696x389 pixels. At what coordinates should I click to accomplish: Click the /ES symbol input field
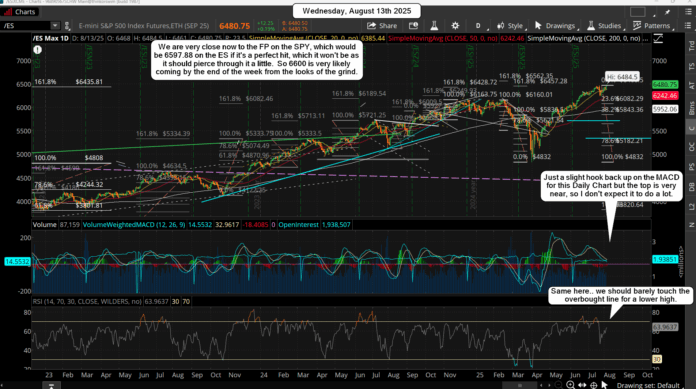point(26,26)
